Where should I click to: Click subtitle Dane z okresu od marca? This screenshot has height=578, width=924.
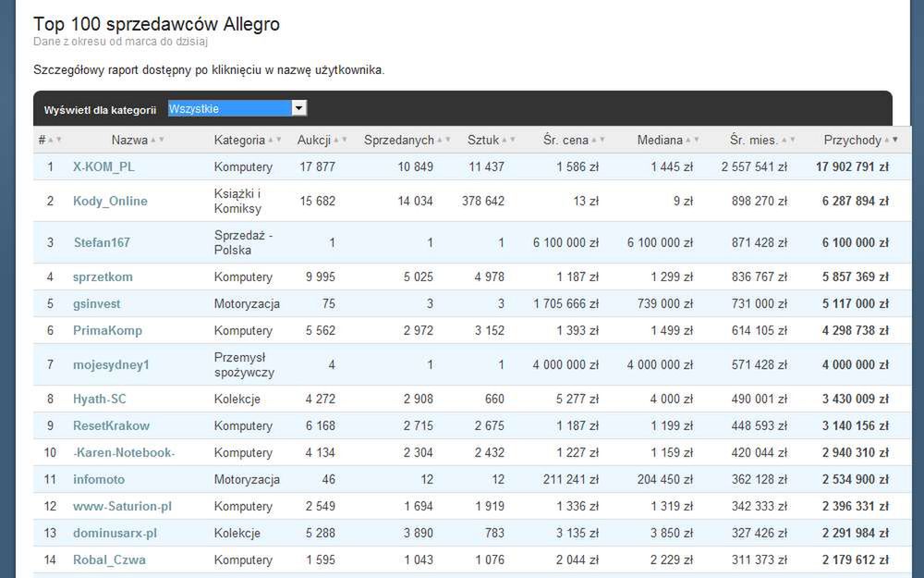[103, 42]
